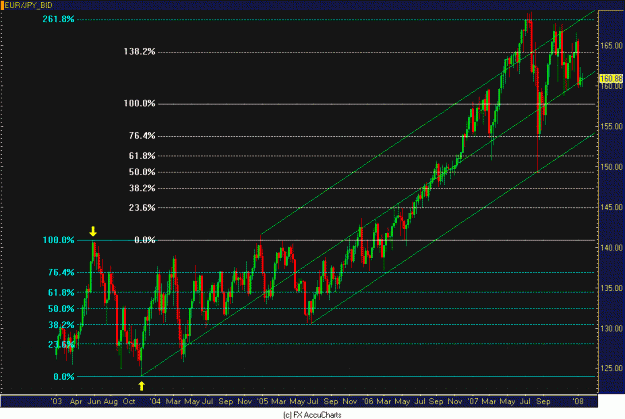Click the yellow 160.88 current price tag

pyautogui.click(x=611, y=79)
